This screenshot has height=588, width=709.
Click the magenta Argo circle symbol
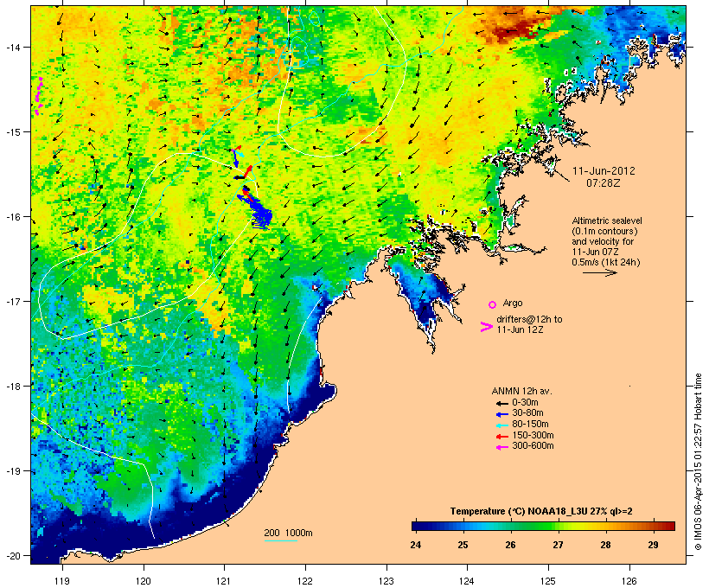[x=492, y=304]
